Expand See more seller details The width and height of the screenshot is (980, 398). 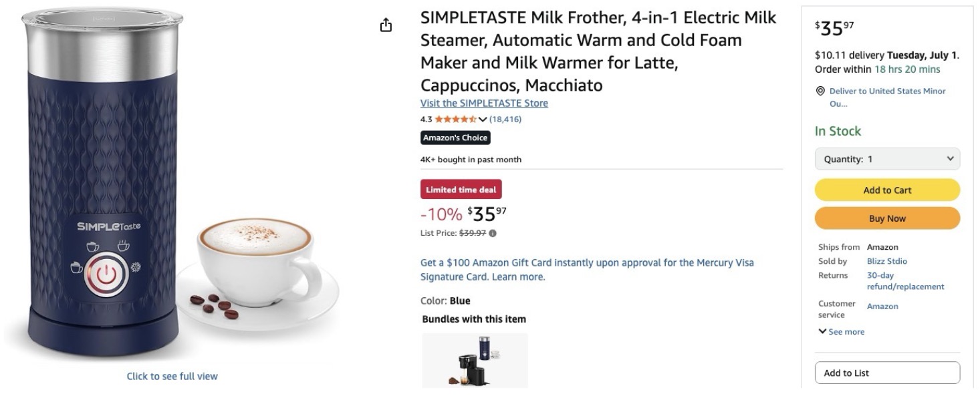(x=841, y=332)
